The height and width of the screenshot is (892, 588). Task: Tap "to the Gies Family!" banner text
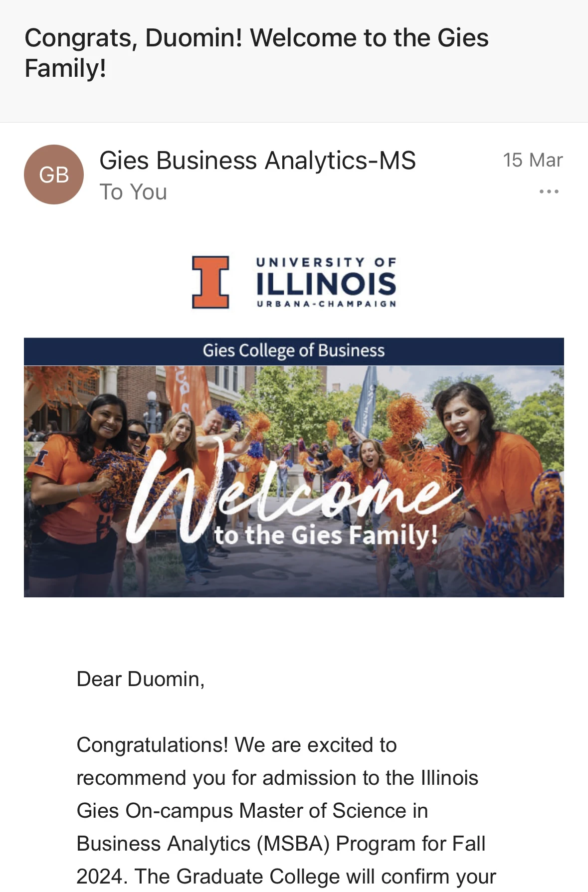[x=326, y=535]
